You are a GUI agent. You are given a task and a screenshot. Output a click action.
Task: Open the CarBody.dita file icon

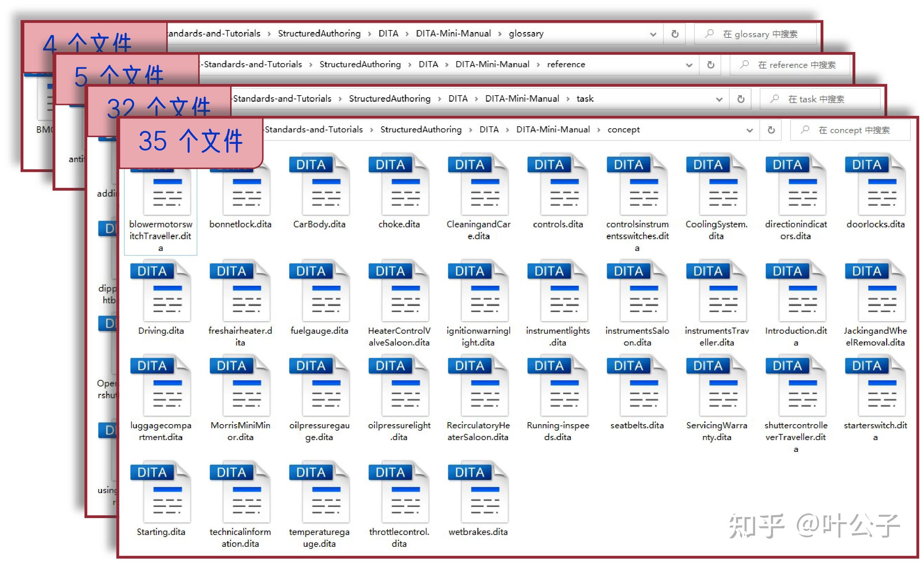tap(319, 184)
